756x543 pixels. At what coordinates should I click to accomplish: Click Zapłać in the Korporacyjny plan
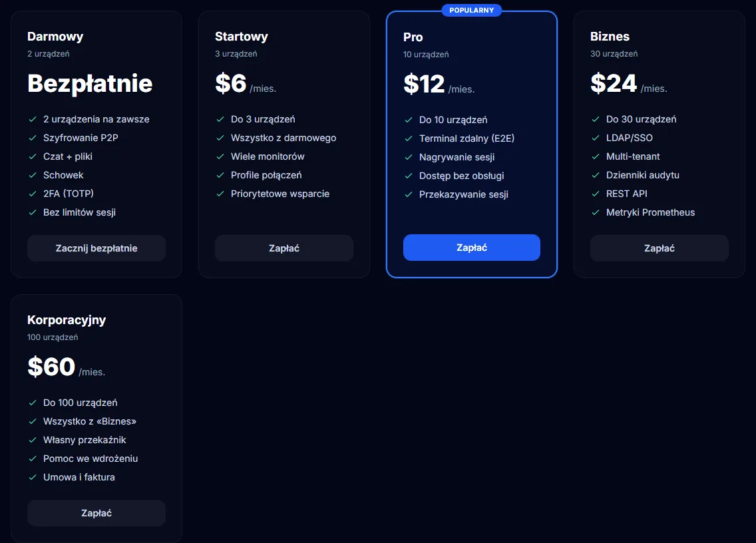(96, 513)
